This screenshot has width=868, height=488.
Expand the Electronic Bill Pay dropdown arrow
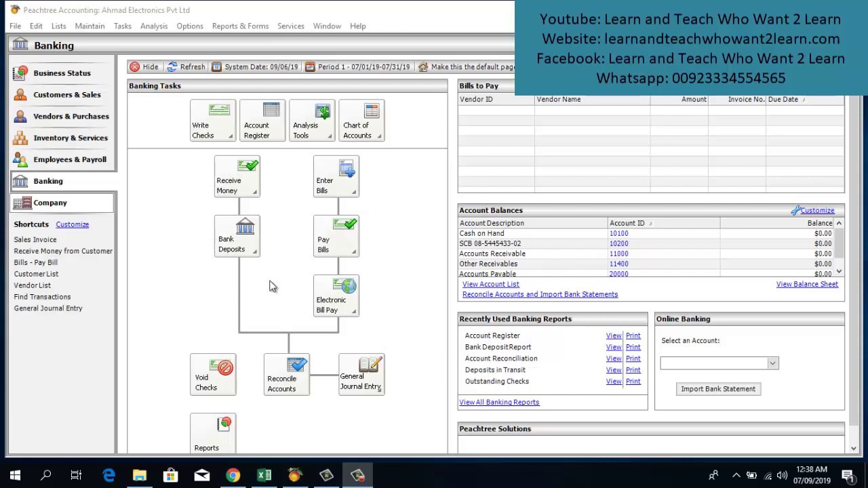point(354,310)
